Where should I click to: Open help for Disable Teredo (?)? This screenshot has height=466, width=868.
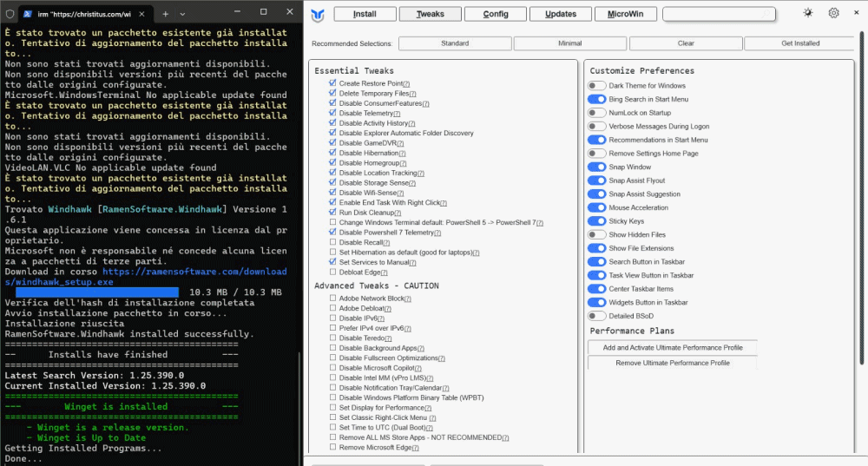[x=388, y=338]
